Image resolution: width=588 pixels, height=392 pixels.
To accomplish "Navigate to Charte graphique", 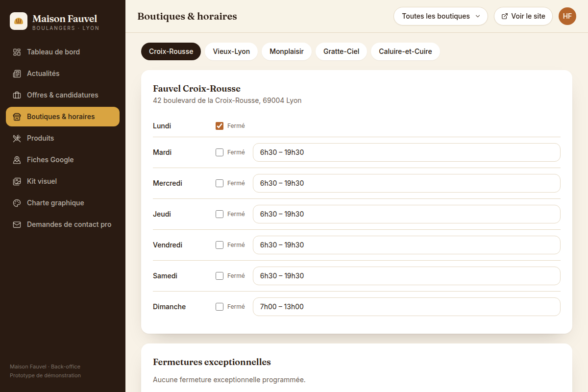I will point(63,203).
